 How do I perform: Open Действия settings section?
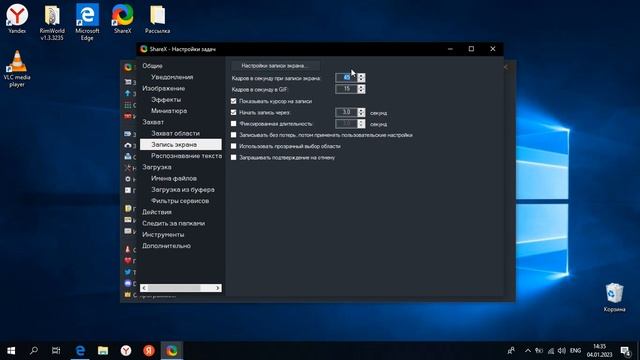[157, 212]
